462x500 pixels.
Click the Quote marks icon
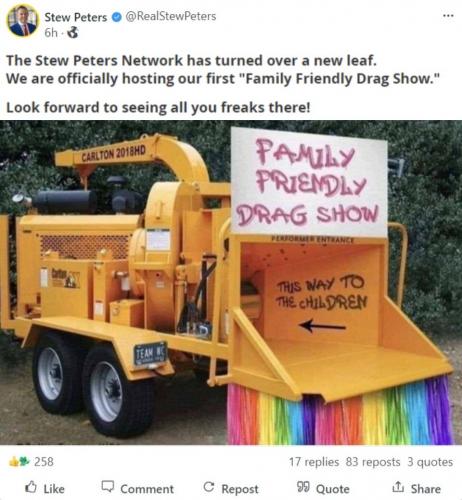(x=303, y=487)
